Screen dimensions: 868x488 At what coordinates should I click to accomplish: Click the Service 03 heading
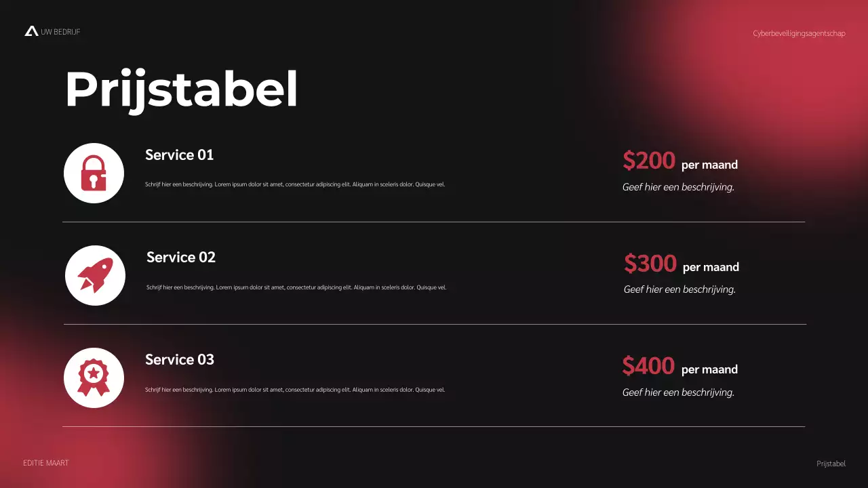[179, 360]
